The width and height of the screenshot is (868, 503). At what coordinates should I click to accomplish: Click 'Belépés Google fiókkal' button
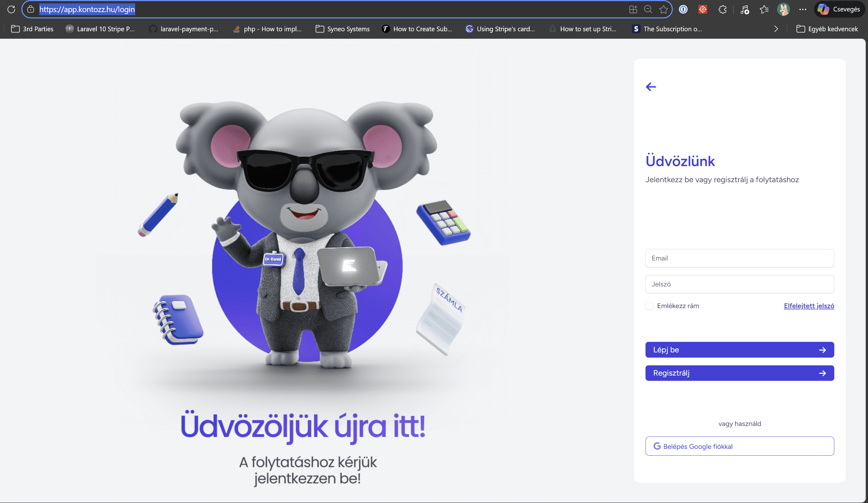[739, 446]
